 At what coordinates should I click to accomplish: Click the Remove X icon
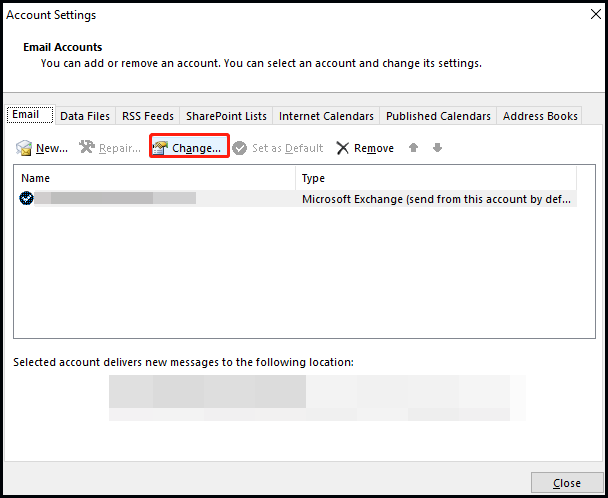point(343,148)
